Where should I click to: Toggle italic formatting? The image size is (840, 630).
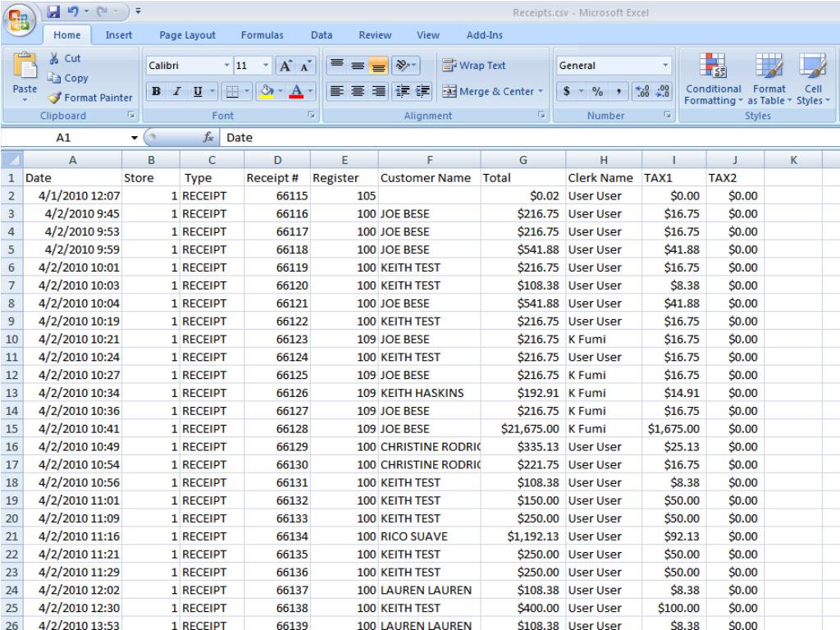[x=177, y=92]
